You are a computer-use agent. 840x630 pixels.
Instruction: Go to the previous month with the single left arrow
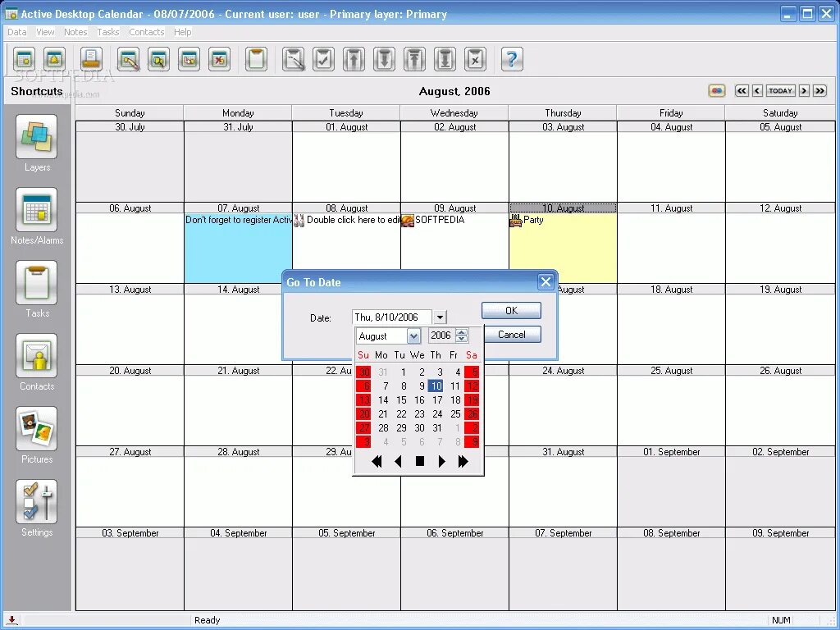(757, 90)
